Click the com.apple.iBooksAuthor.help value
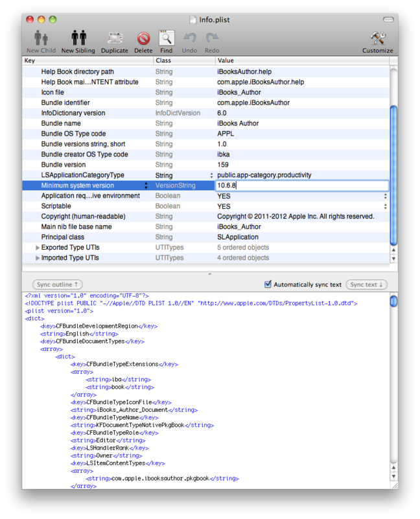Screen dimensions: 420x519 coord(261,82)
